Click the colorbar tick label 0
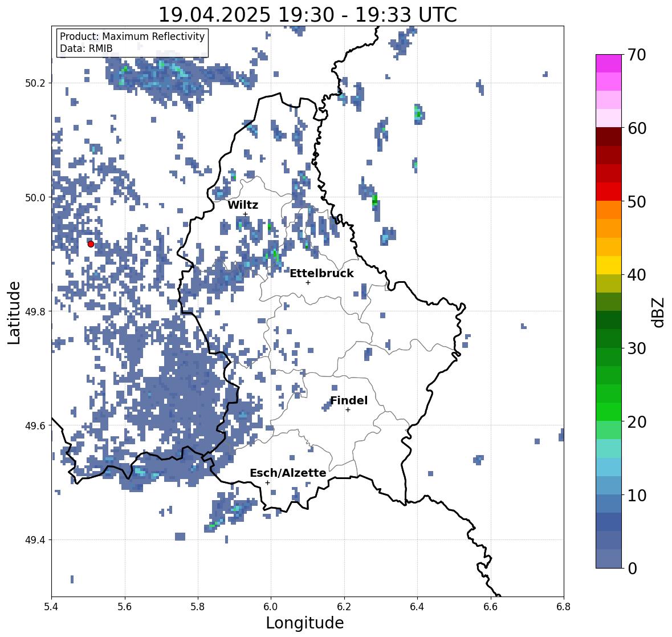 pyautogui.click(x=632, y=569)
